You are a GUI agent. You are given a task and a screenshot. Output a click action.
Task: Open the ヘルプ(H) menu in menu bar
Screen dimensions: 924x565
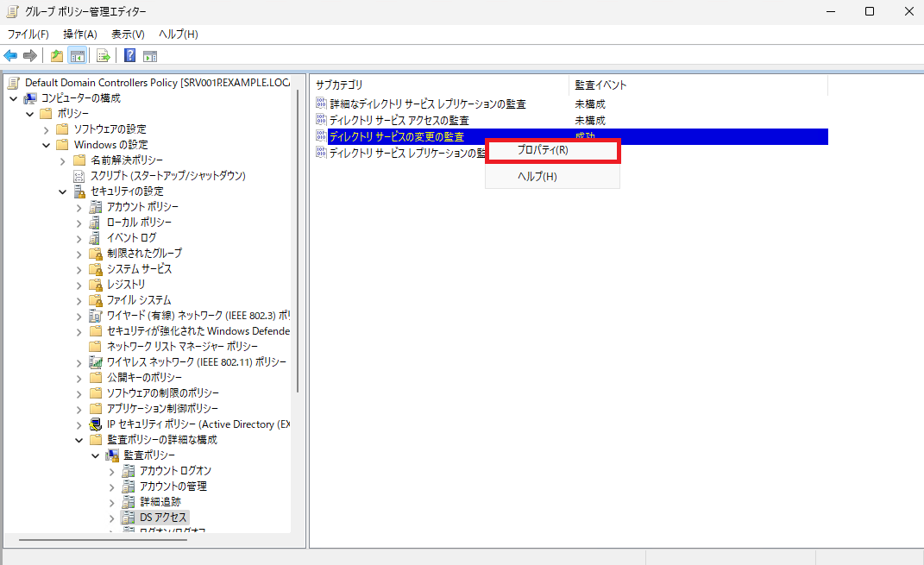coord(178,35)
